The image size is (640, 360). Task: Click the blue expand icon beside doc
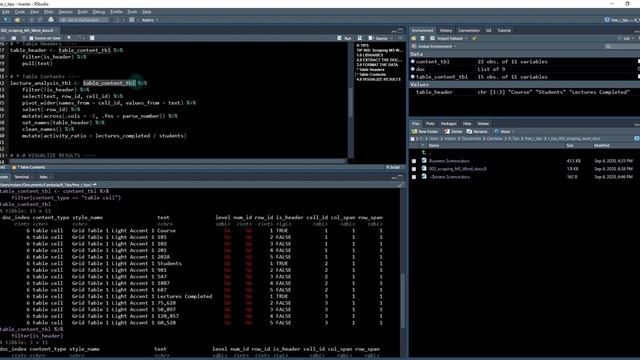click(x=413, y=69)
